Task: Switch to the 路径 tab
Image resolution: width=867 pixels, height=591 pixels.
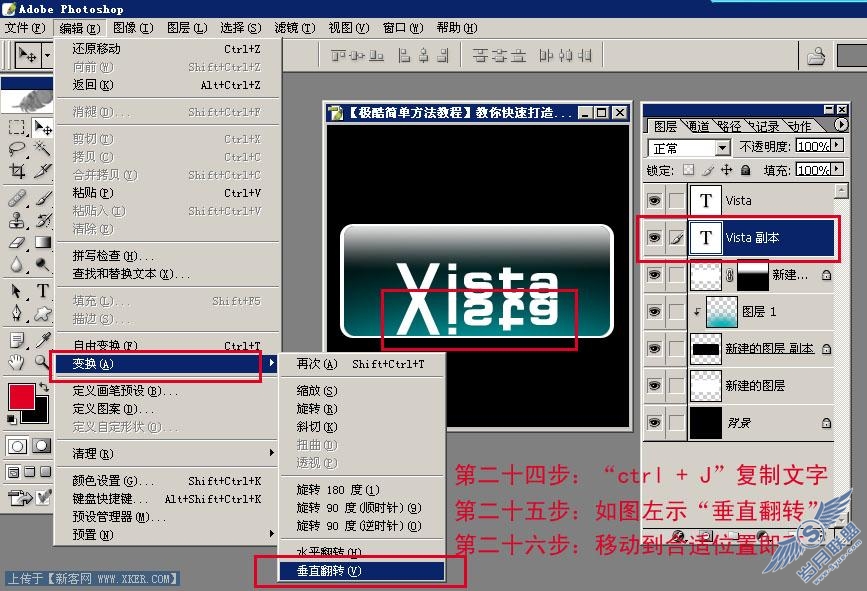Action: [730, 127]
